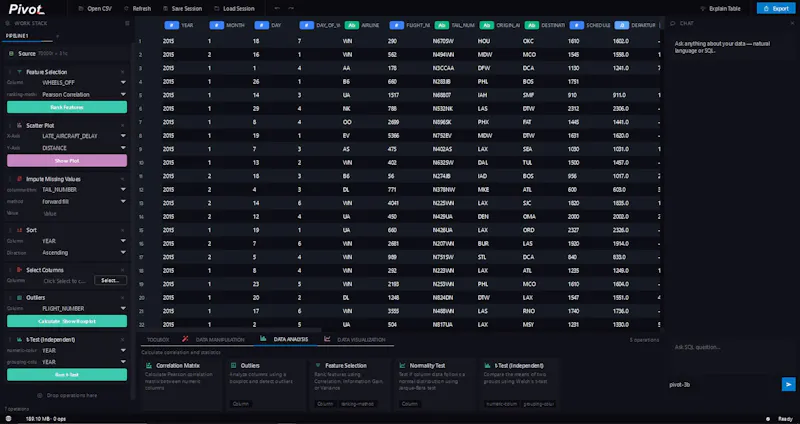
Task: Click the t-Test step icon in Work Stack
Action: click(19, 340)
